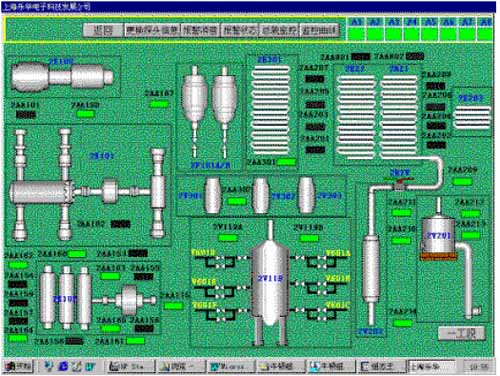Click the 2E100 motor unit icon
The width and height of the screenshot is (500, 376).
62,77
